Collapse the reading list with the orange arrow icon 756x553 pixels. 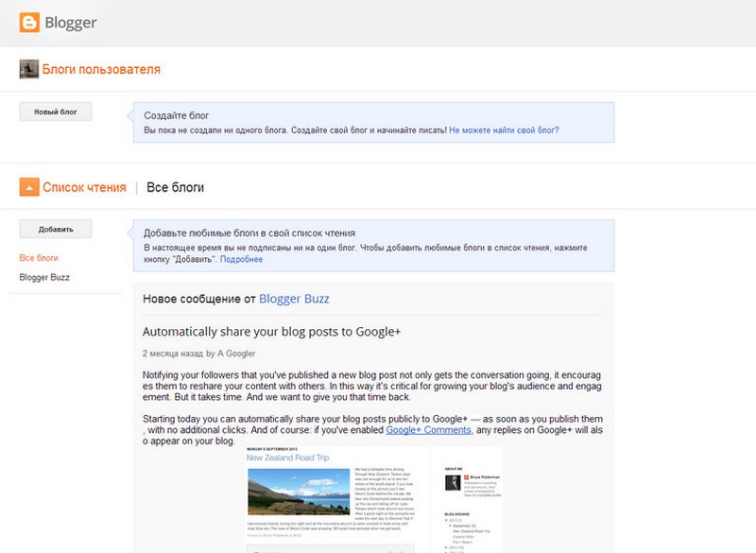tap(29, 187)
